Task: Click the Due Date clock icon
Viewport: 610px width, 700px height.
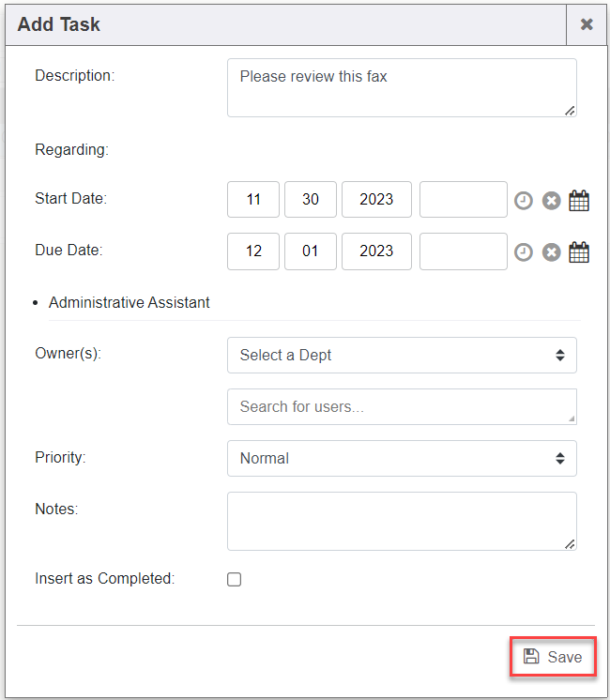Action: coord(524,251)
